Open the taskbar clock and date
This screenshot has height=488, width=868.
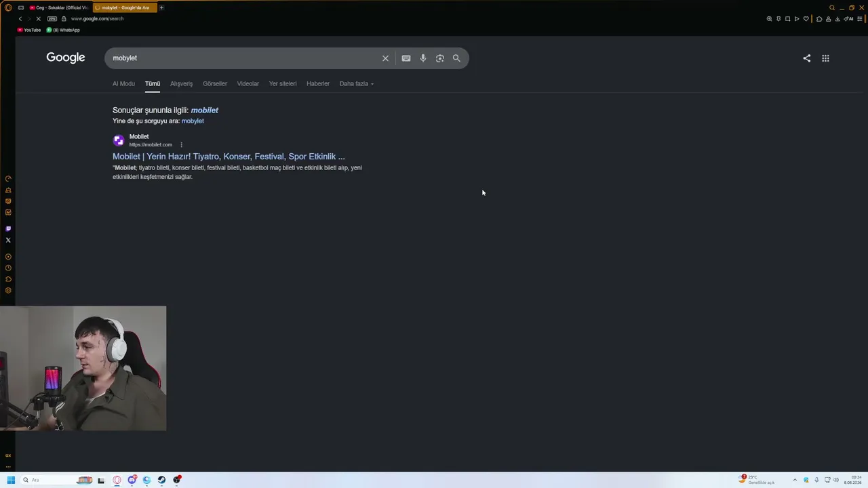tap(852, 480)
